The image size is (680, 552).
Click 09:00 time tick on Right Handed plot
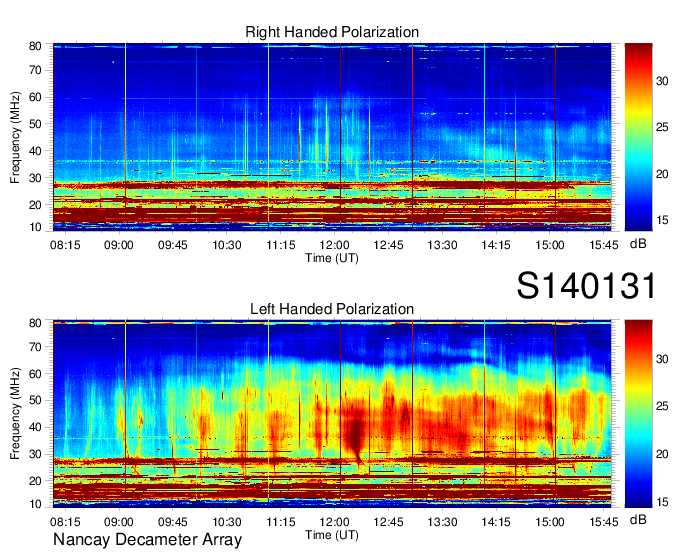(119, 245)
